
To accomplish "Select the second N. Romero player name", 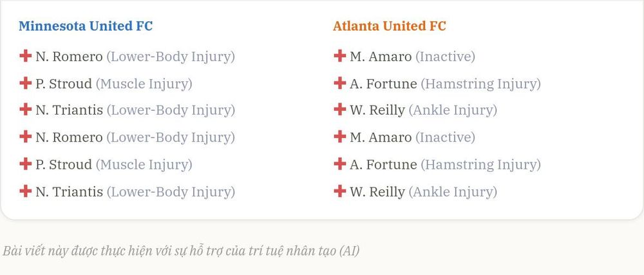I will 69,137.
